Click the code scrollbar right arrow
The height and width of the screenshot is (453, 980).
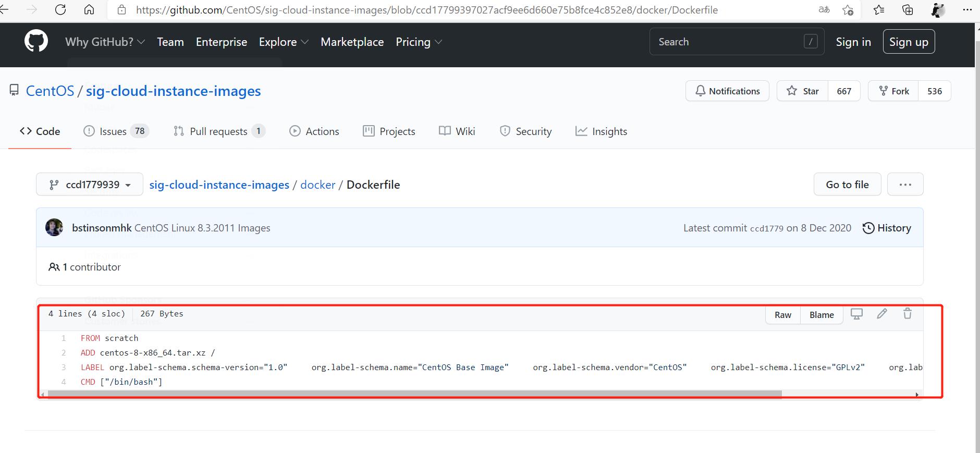coord(917,395)
